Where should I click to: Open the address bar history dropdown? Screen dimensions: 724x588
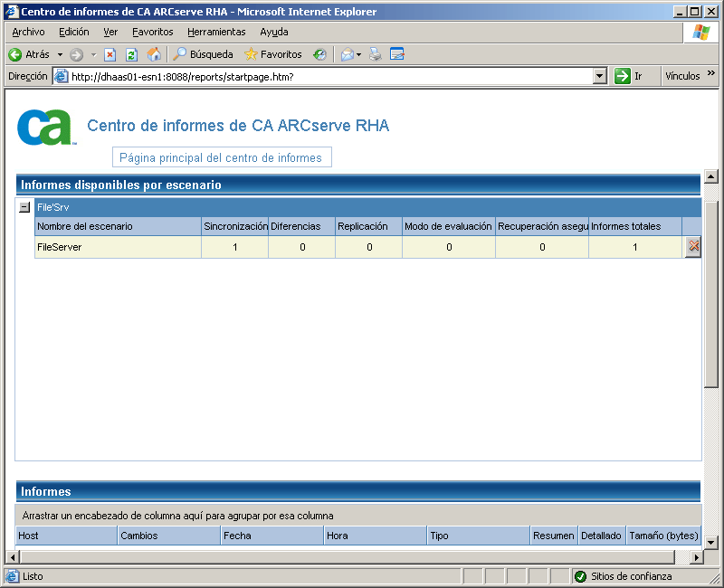[x=600, y=76]
